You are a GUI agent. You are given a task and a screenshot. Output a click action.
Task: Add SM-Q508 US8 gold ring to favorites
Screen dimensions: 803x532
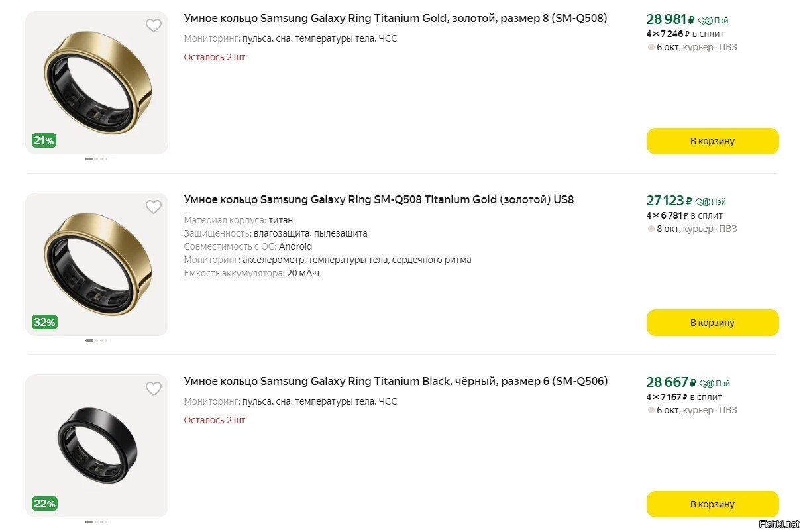coord(154,207)
